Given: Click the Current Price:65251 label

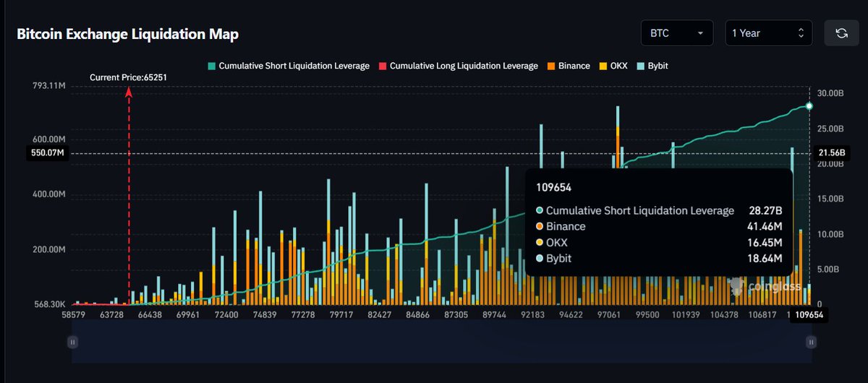Looking at the screenshot, I should [x=128, y=77].
